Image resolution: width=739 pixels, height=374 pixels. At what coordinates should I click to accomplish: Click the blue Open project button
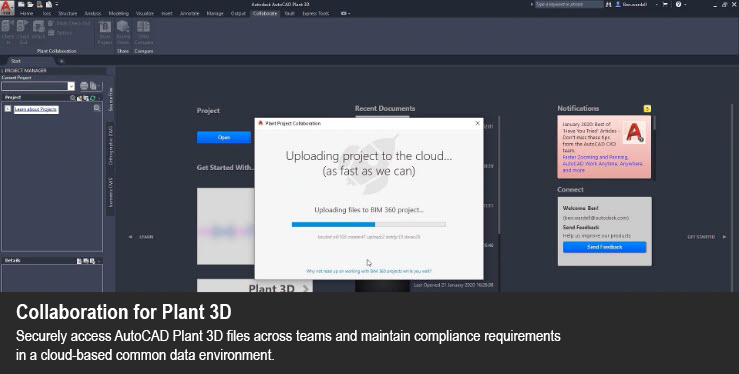(x=224, y=137)
